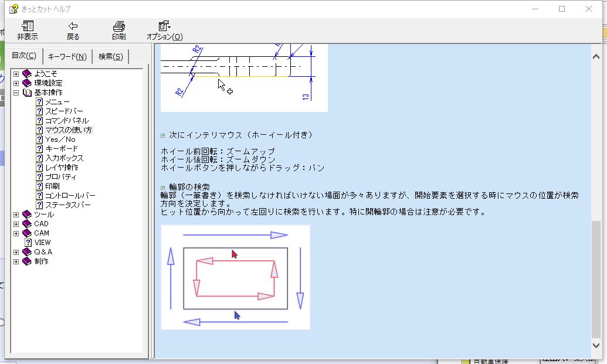
Task: Expand the 制作 tree node
Action: click(x=16, y=261)
